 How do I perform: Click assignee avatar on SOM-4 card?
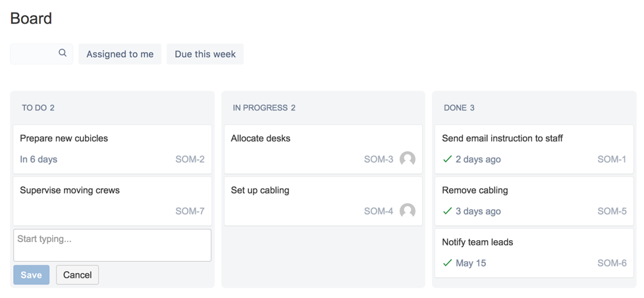point(408,211)
